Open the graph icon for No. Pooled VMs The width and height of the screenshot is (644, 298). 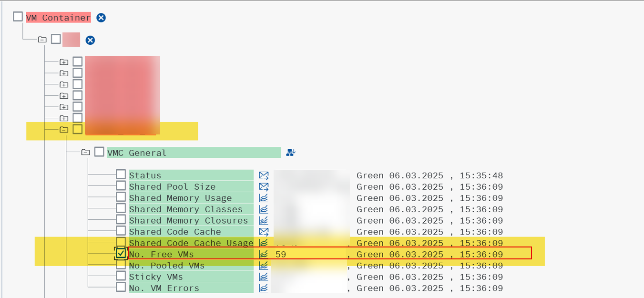coord(264,266)
